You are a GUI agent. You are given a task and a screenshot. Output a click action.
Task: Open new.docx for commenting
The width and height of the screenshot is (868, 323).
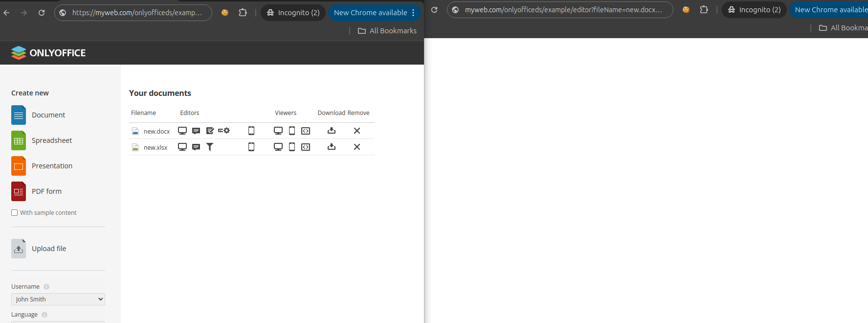point(196,131)
